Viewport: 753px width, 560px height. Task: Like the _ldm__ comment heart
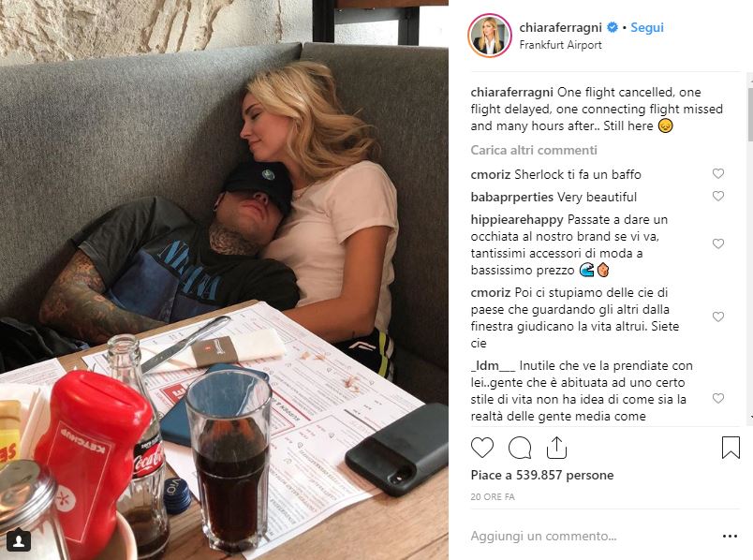point(718,398)
